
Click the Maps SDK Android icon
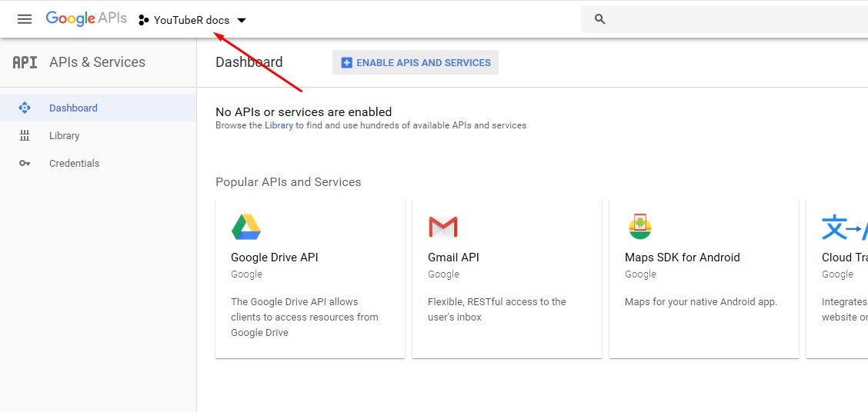pos(640,227)
